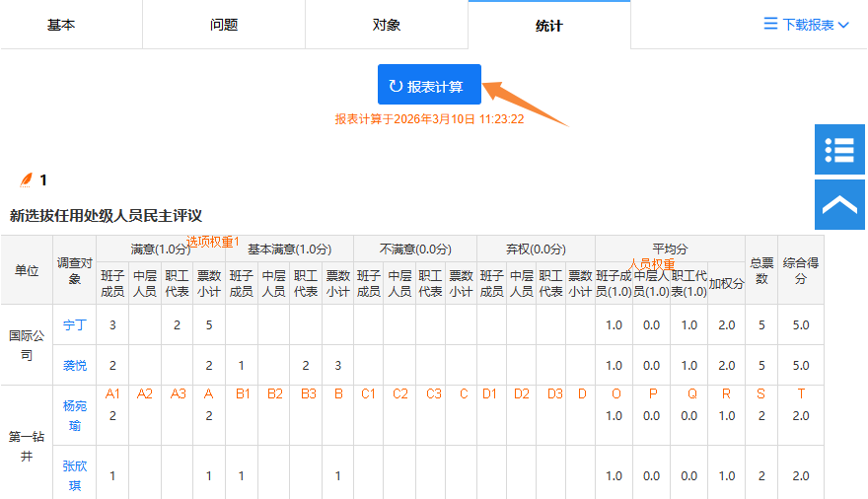Switch to the 基本 tab

tap(61, 25)
